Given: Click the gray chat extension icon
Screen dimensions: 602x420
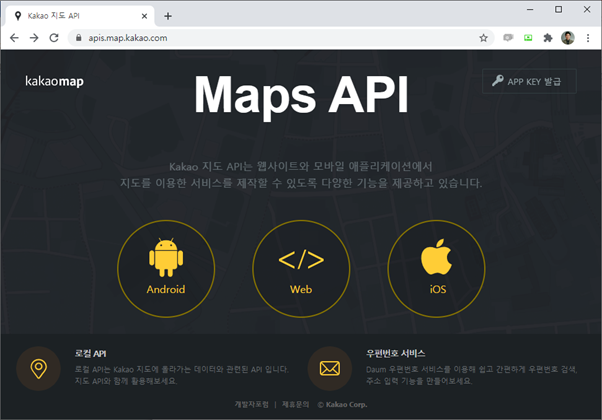Looking at the screenshot, I should tap(508, 38).
